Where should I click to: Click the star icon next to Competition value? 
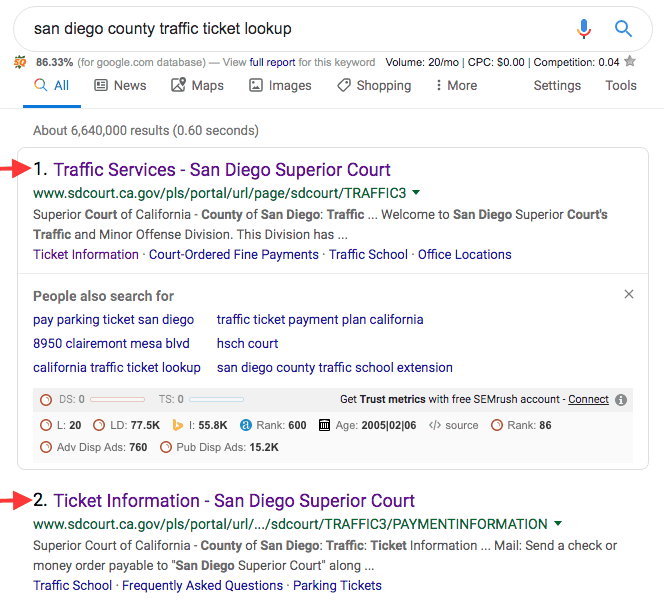pyautogui.click(x=630, y=61)
